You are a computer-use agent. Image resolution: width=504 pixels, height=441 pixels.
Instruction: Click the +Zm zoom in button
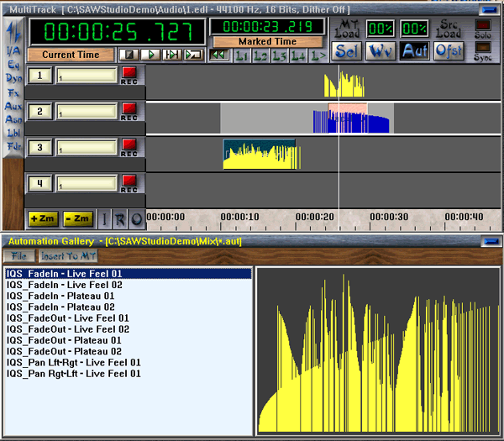(x=43, y=219)
